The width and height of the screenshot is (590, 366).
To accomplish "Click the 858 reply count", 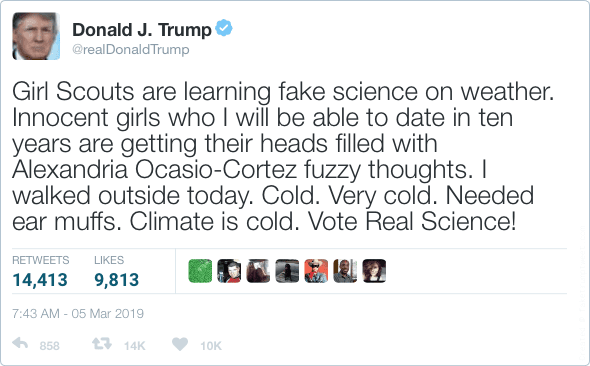I will 50,346.
